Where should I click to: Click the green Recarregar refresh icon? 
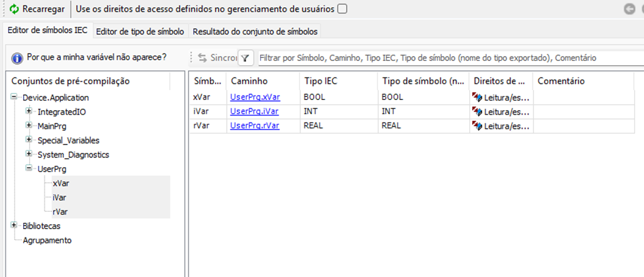14,9
